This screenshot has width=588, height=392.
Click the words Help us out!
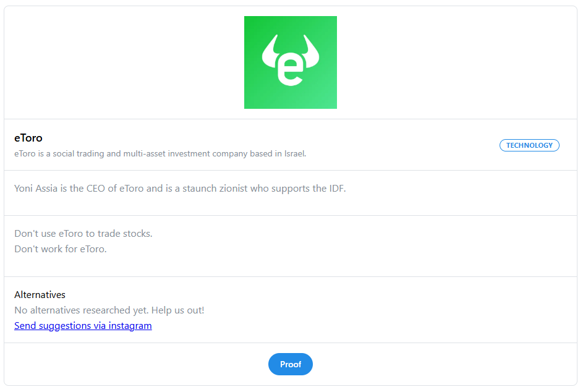(x=177, y=310)
